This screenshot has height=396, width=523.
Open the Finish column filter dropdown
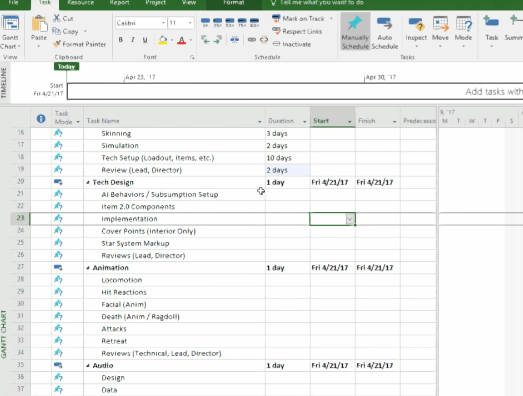coord(395,122)
